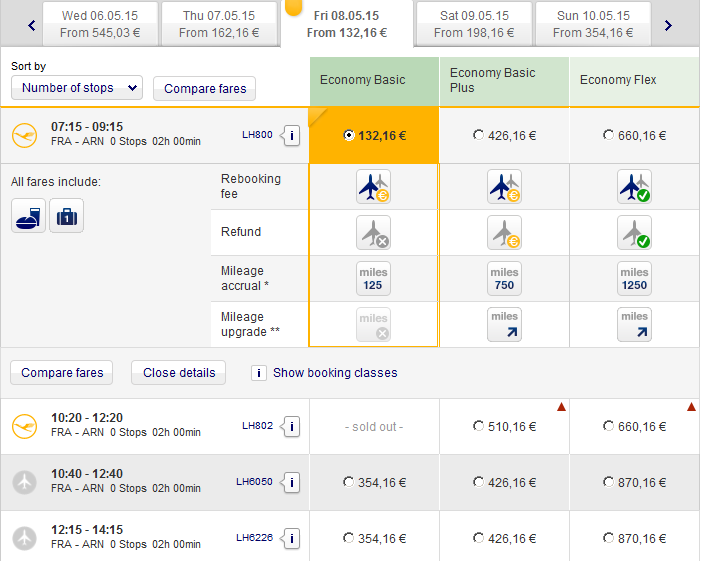Select 354,16 € Economy Basic fare for LH6226
Screen dimensions: 702x561
click(x=348, y=539)
